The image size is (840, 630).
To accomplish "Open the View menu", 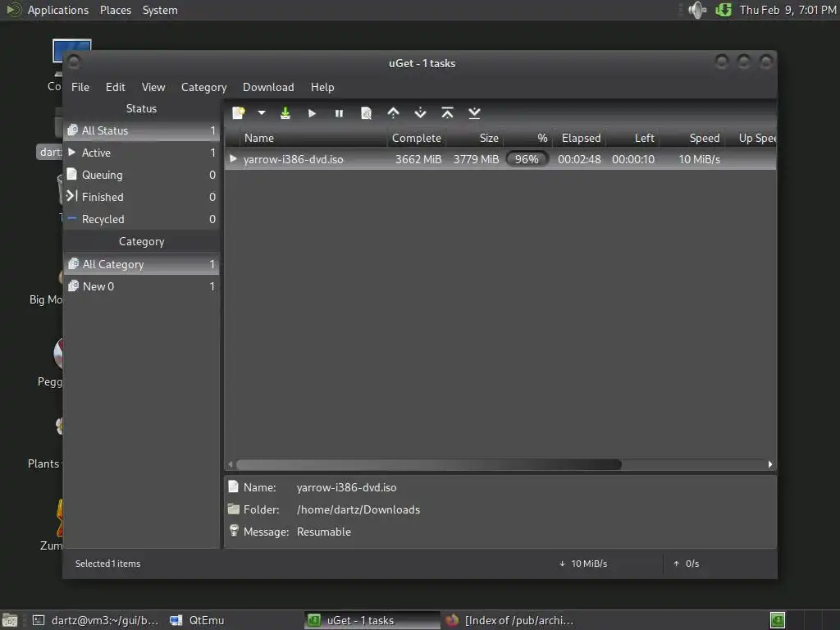I will [x=153, y=87].
